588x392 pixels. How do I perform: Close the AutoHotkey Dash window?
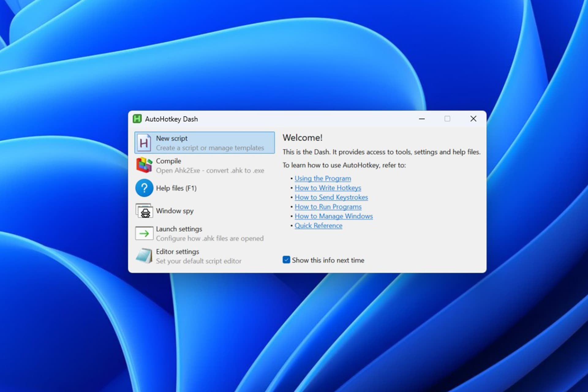pyautogui.click(x=473, y=119)
